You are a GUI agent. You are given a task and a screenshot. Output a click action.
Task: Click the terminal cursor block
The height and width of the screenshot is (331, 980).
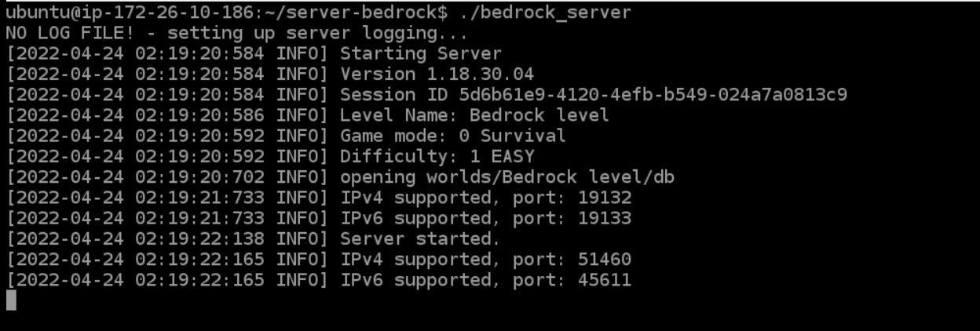tap(11, 300)
